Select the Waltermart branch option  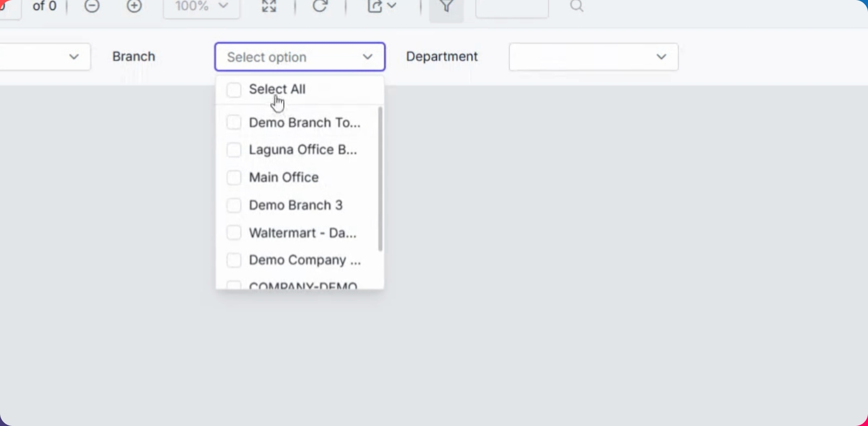(302, 233)
